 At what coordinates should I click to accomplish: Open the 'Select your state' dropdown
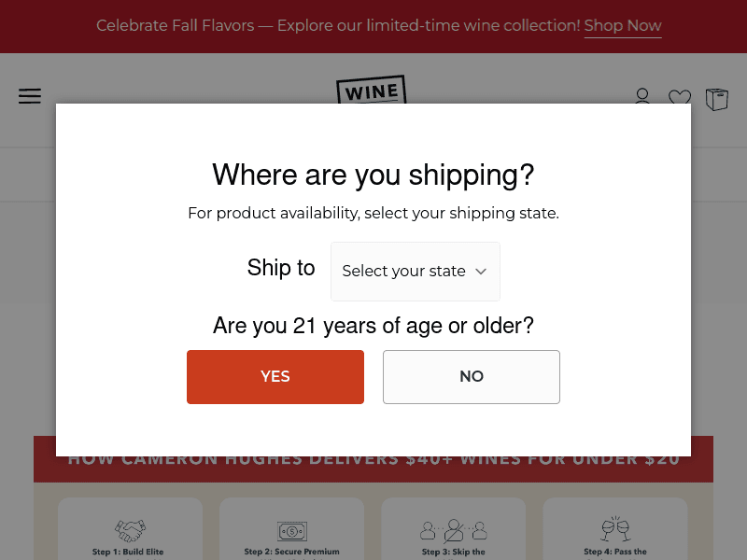pyautogui.click(x=415, y=272)
